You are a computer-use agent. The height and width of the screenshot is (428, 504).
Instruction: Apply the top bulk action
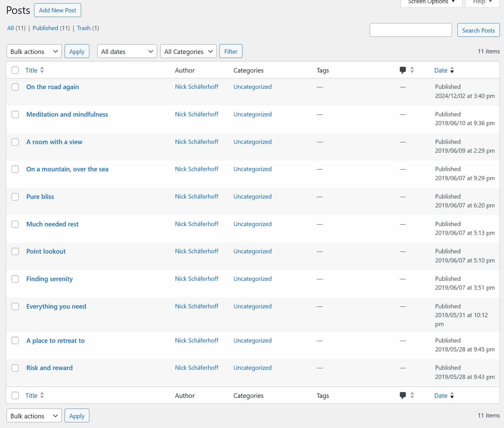(x=77, y=51)
